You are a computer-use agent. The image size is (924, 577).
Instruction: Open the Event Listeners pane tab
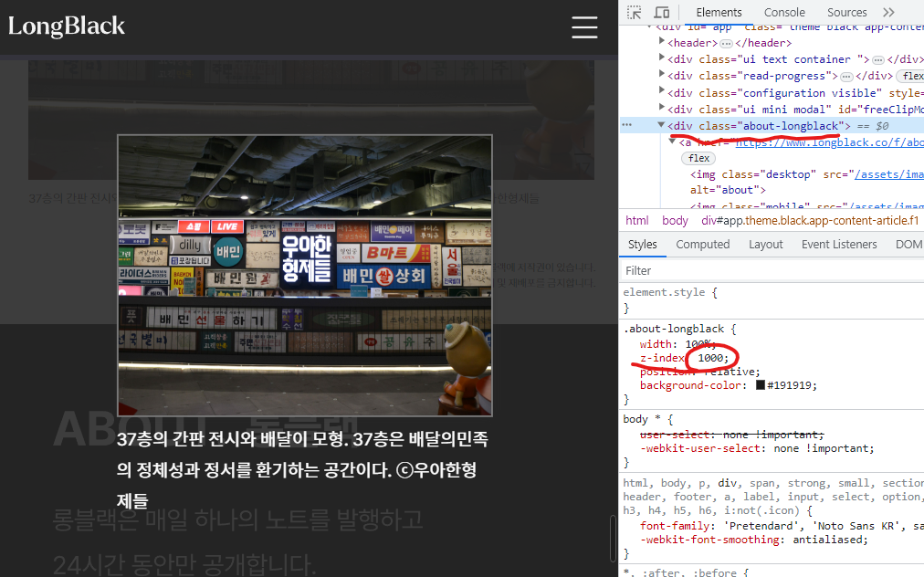coord(839,244)
